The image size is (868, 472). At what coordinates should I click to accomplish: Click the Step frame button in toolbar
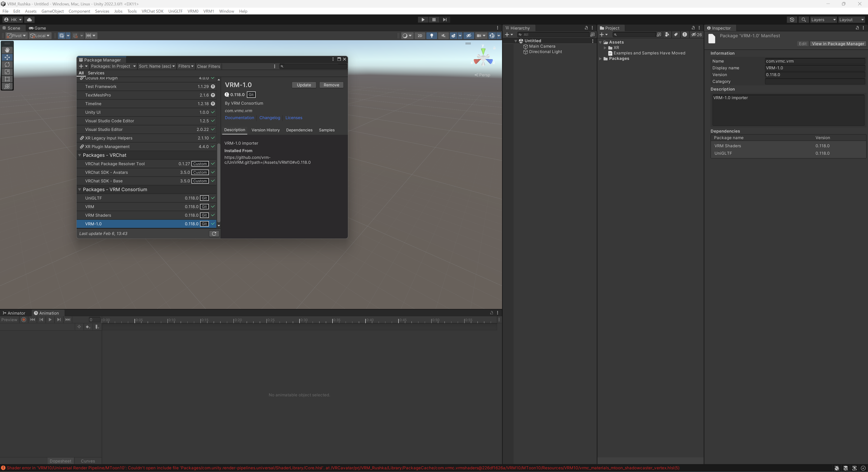pos(445,19)
